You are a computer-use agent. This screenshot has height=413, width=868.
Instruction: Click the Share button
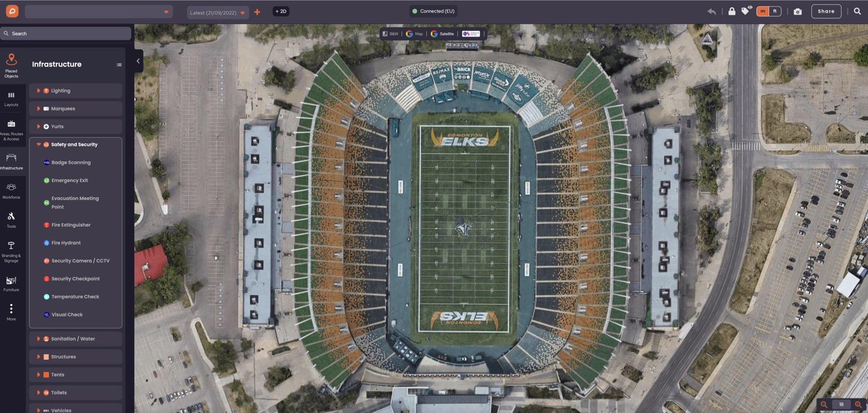click(826, 11)
